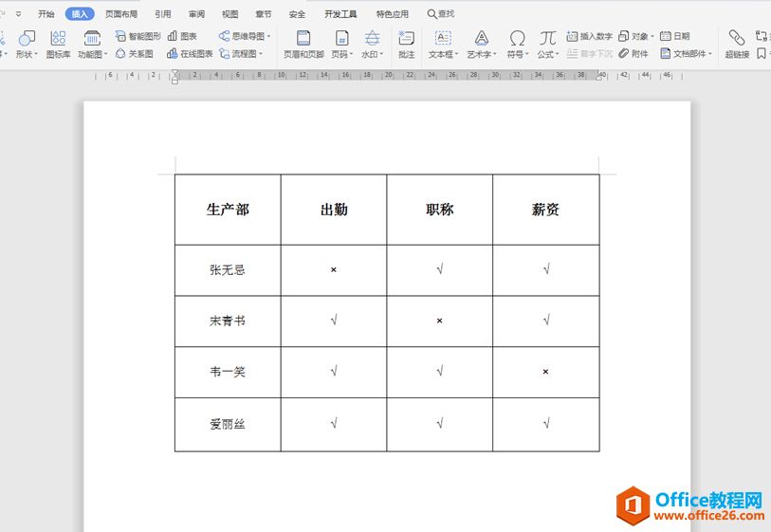Expand the 艺术字 dropdown arrow

(495, 54)
